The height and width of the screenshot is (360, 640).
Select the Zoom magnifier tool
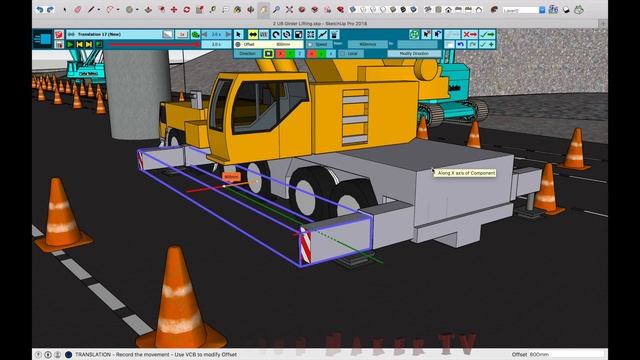pyautogui.click(x=276, y=9)
